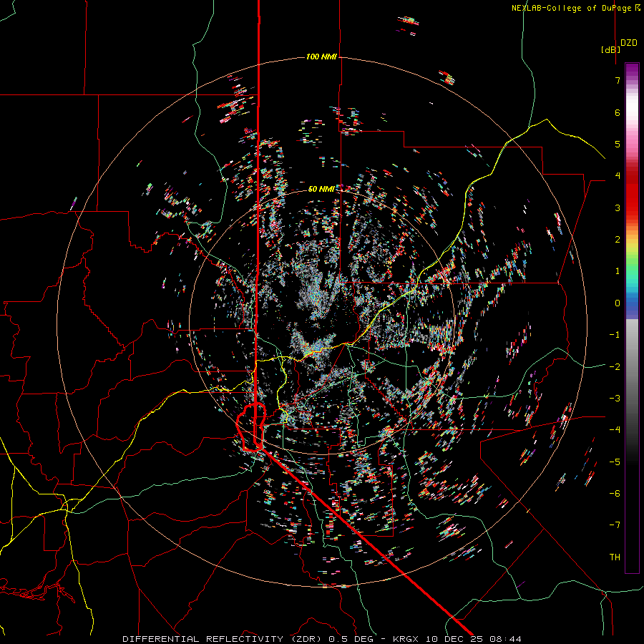Click the 5 value on the color scale

[x=618, y=144]
